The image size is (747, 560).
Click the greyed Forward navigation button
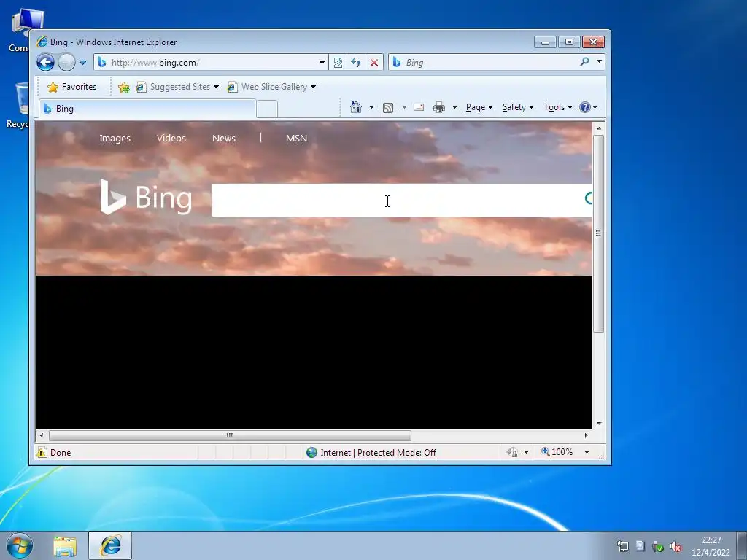[66, 63]
